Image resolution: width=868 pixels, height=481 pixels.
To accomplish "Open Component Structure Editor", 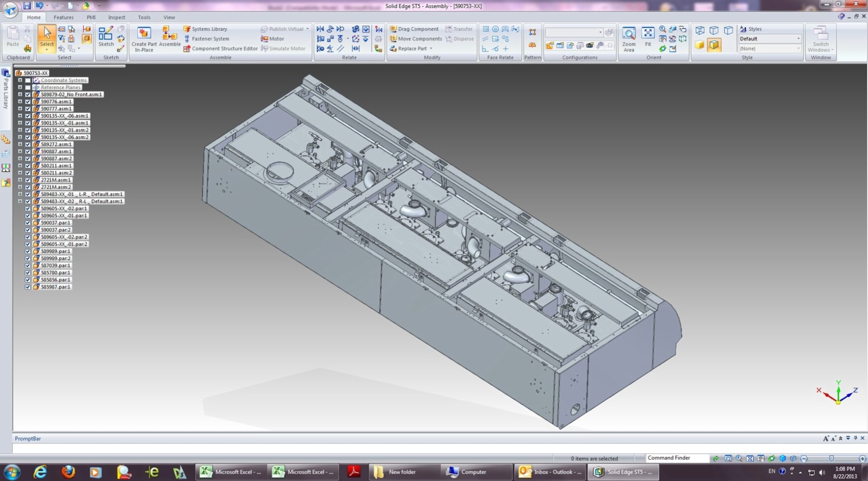I will pyautogui.click(x=224, y=48).
